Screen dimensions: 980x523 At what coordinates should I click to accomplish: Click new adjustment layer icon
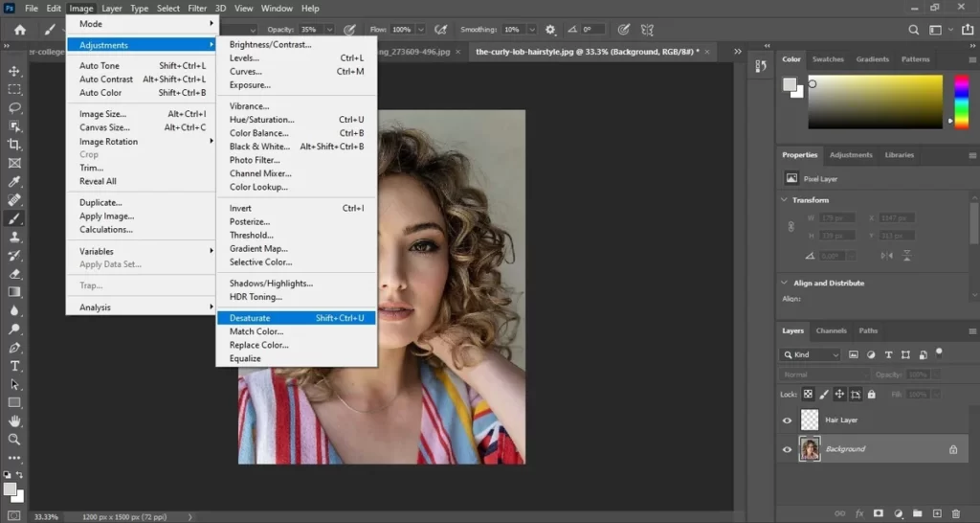point(898,513)
